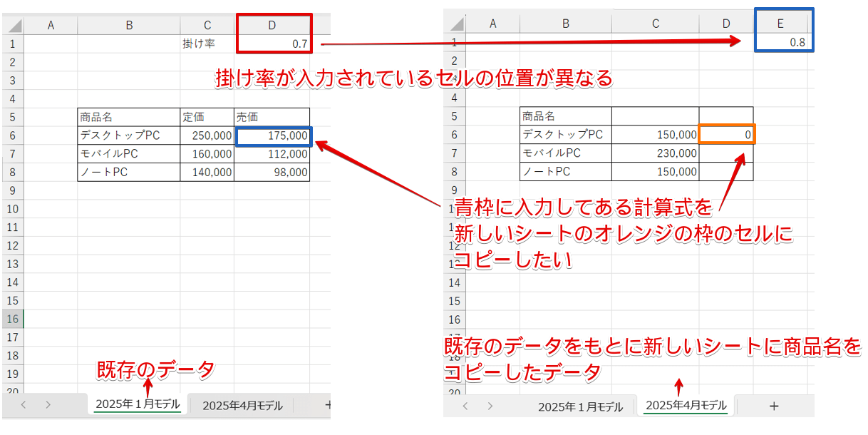Add new sheet in left workbook

click(328, 405)
